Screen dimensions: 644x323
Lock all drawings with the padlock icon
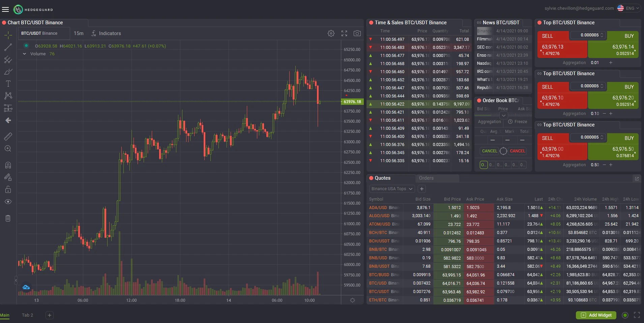click(x=8, y=189)
